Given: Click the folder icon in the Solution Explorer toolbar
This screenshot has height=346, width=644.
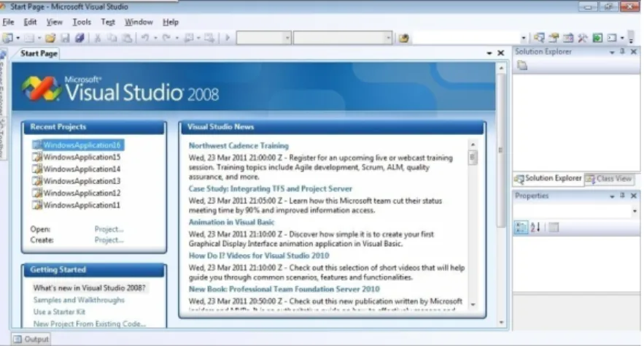Looking at the screenshot, I should tap(522, 66).
